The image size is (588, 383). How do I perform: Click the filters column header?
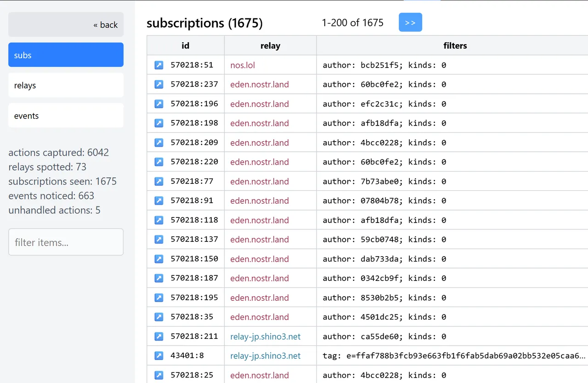[455, 46]
